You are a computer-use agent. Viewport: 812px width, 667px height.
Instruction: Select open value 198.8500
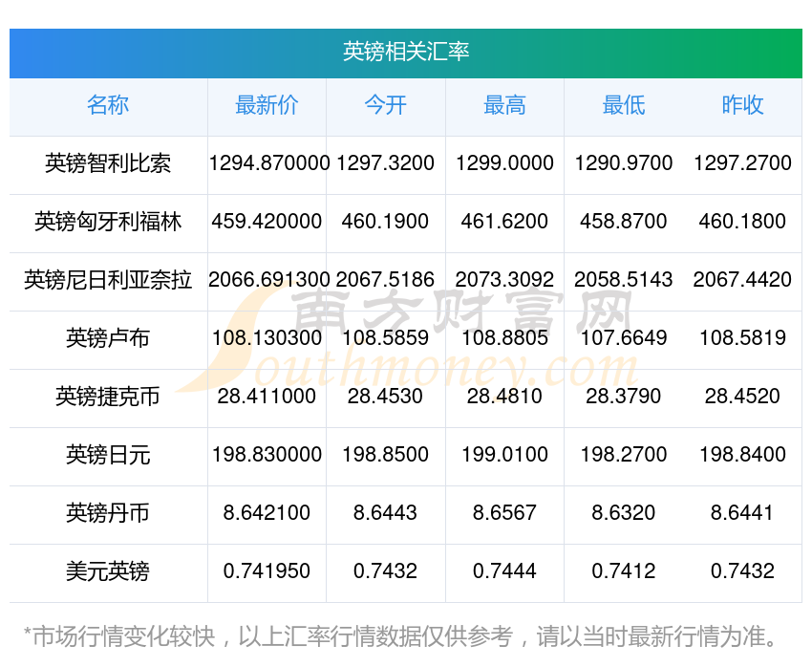385,455
